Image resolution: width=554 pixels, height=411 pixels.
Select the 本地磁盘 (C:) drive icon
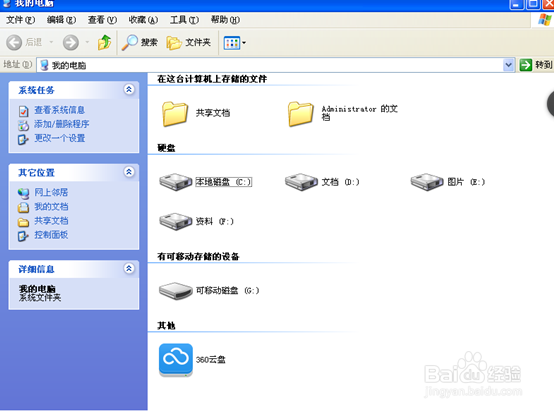pyautogui.click(x=176, y=182)
